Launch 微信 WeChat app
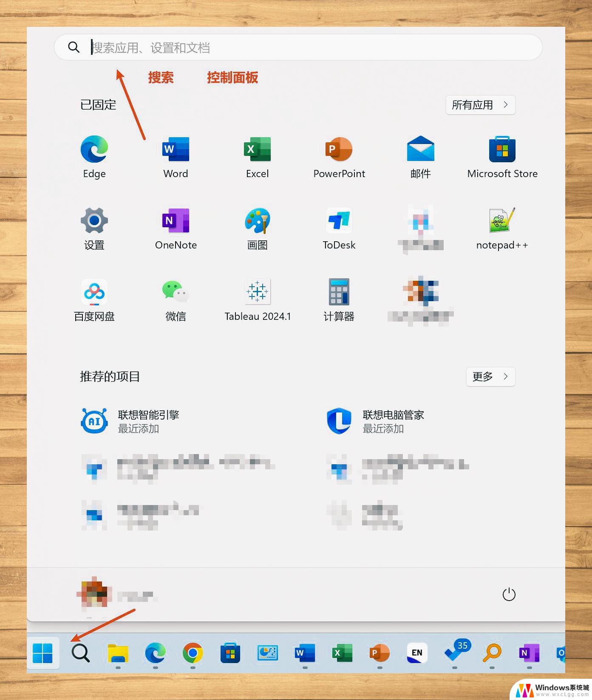The width and height of the screenshot is (592, 700). point(176,299)
